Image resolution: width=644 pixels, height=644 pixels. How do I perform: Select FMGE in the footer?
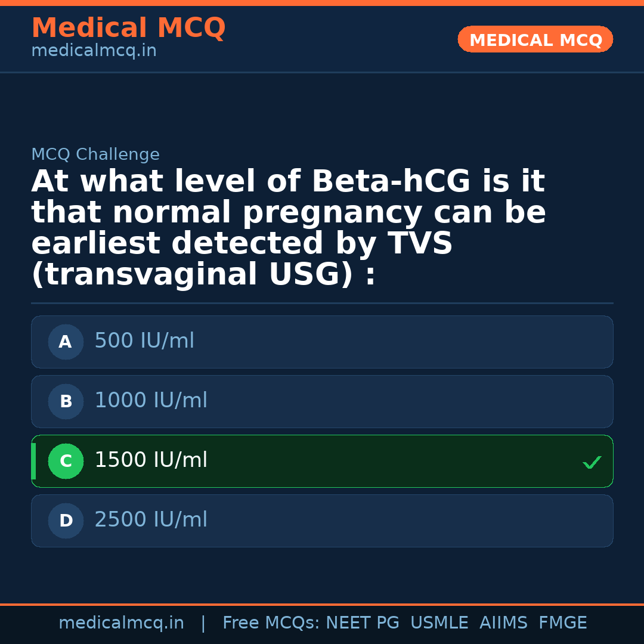coord(562,623)
